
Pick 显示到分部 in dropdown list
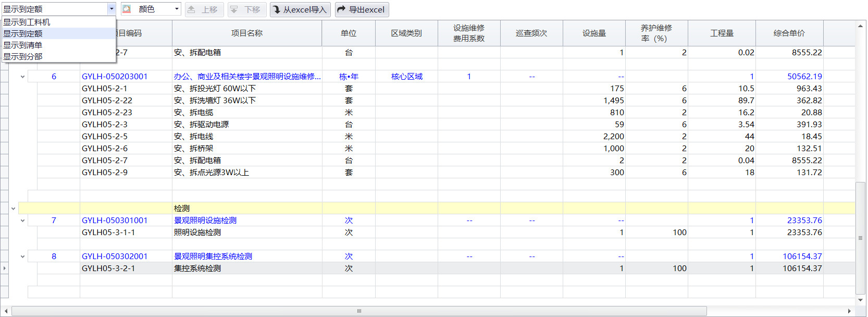23,56
